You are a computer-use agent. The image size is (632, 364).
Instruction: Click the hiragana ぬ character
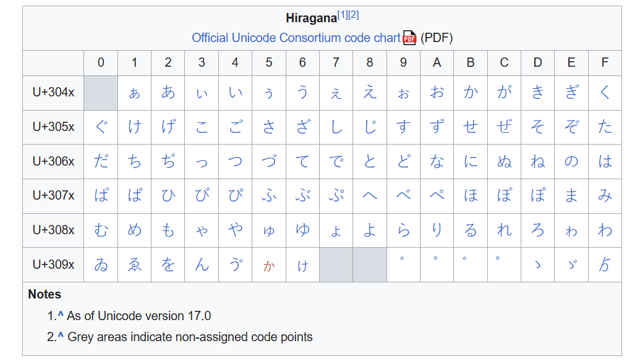pos(504,162)
